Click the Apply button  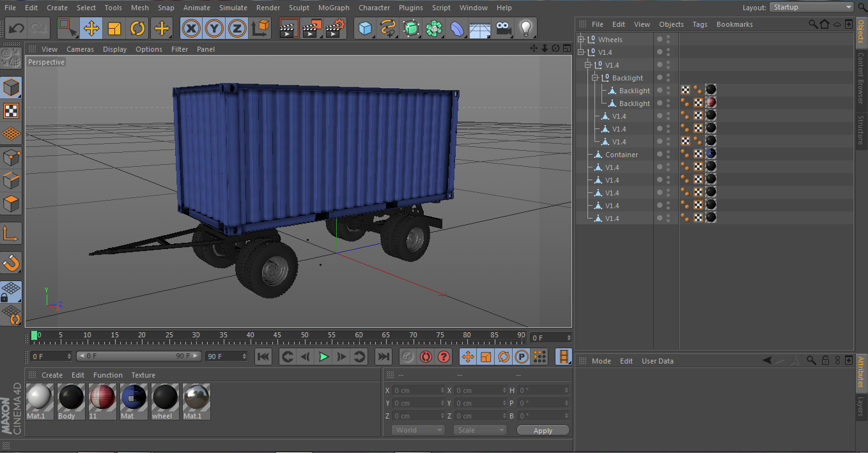[543, 431]
